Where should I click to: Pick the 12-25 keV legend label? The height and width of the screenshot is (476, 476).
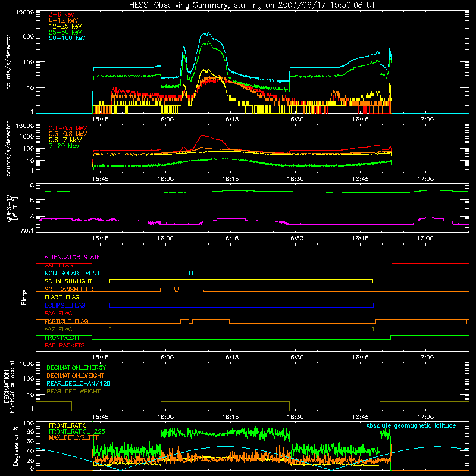[65, 26]
